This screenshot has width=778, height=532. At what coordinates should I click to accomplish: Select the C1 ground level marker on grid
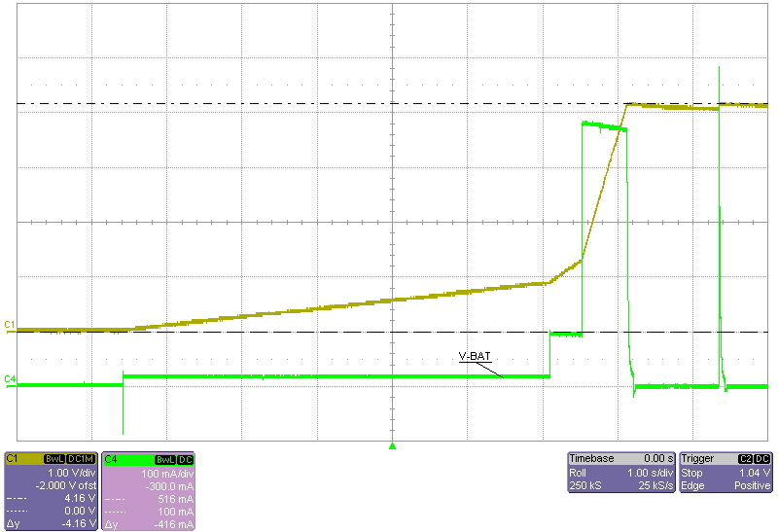[x=10, y=325]
